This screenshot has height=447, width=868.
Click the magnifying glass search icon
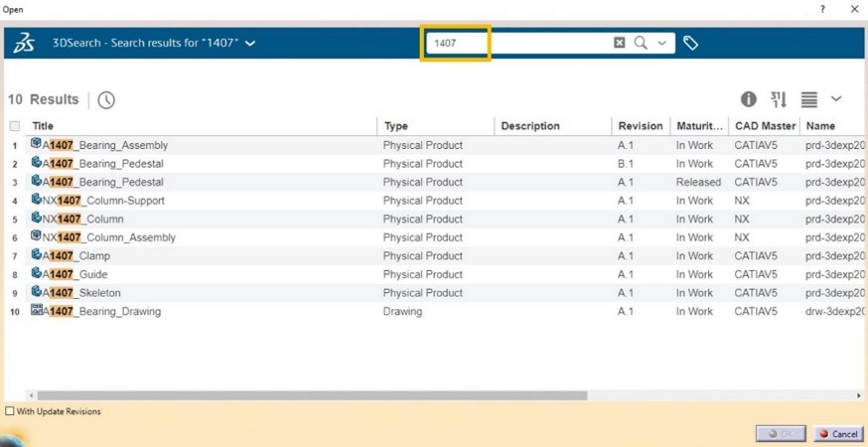(641, 43)
